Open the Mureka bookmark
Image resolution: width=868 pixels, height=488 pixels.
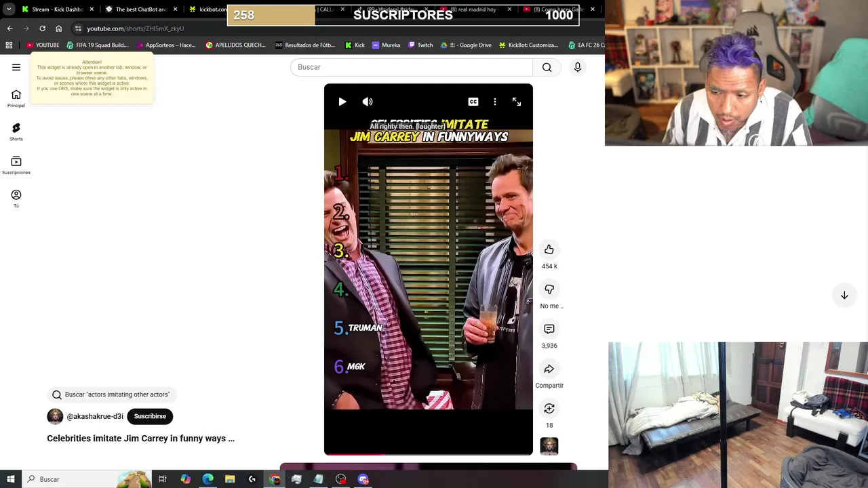pos(386,45)
